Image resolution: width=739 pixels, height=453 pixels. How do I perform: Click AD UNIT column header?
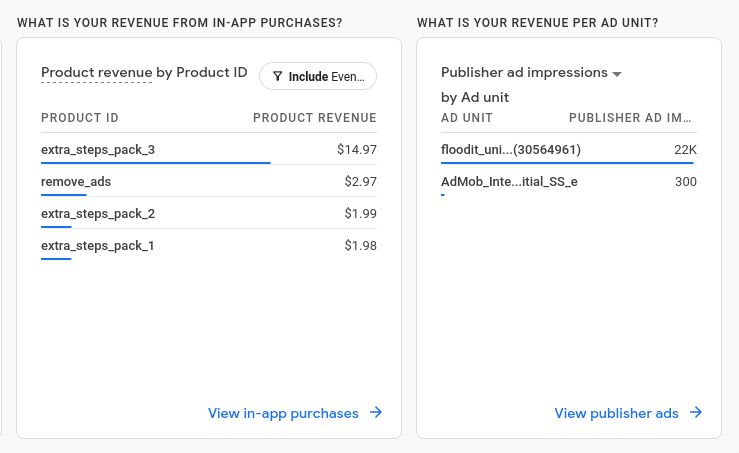click(x=467, y=118)
